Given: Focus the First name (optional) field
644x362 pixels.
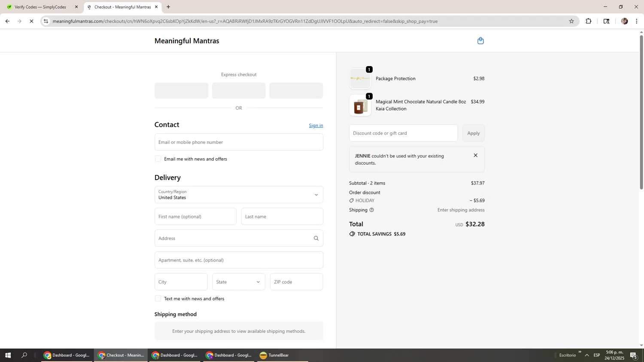Looking at the screenshot, I should point(195,217).
